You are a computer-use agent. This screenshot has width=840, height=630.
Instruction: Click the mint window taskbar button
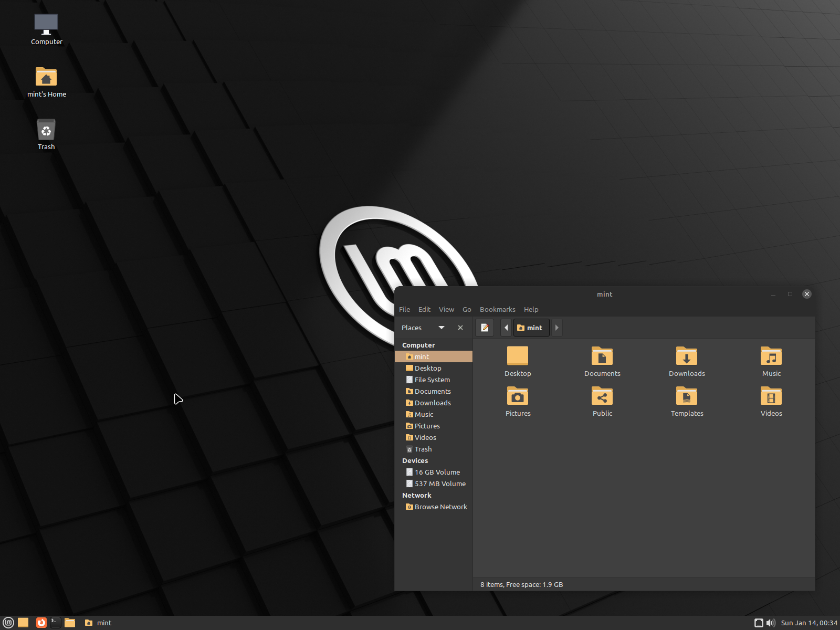tap(99, 623)
